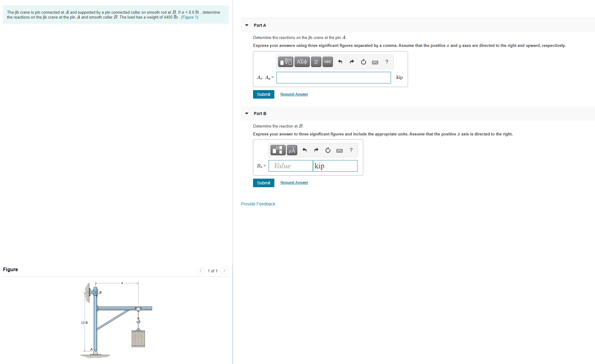Viewport: 595px width, 364px height.
Task: Undo last entry in Part B
Action: (x=304, y=150)
